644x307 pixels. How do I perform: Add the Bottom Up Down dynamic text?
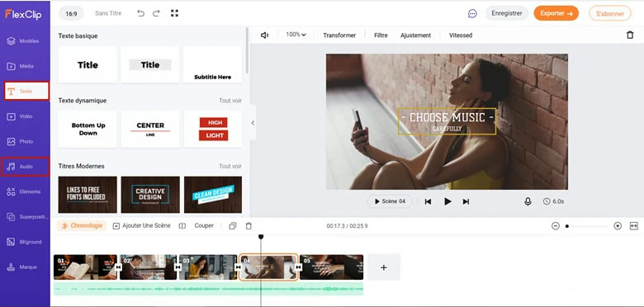tap(88, 130)
